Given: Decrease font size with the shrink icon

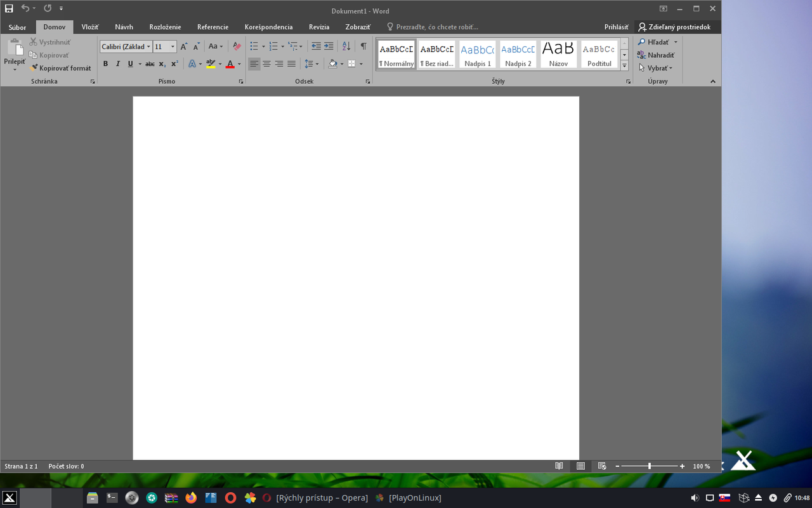Looking at the screenshot, I should click(x=197, y=46).
